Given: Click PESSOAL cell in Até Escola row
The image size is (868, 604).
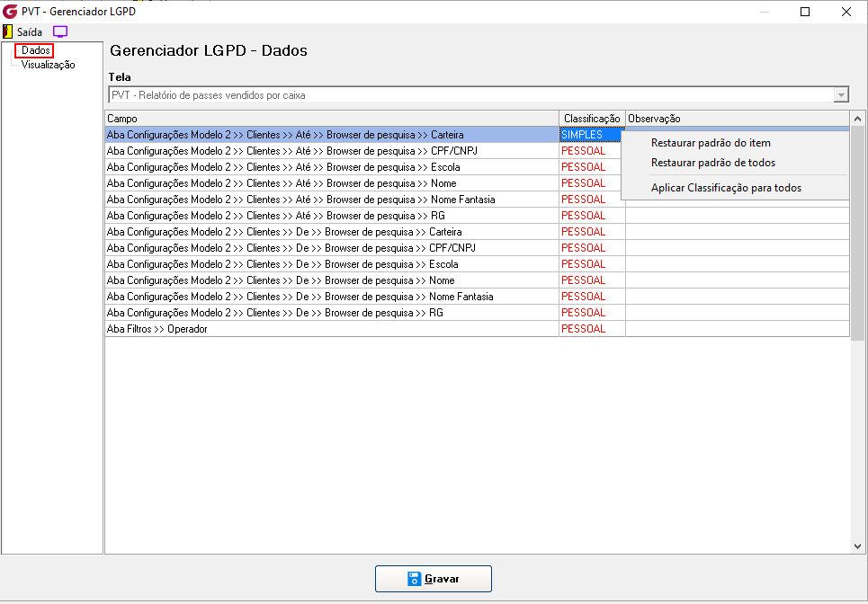Looking at the screenshot, I should pyautogui.click(x=592, y=167).
